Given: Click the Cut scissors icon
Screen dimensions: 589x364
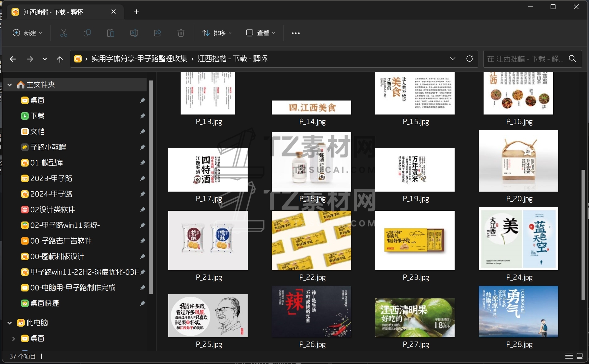Looking at the screenshot, I should (63, 33).
